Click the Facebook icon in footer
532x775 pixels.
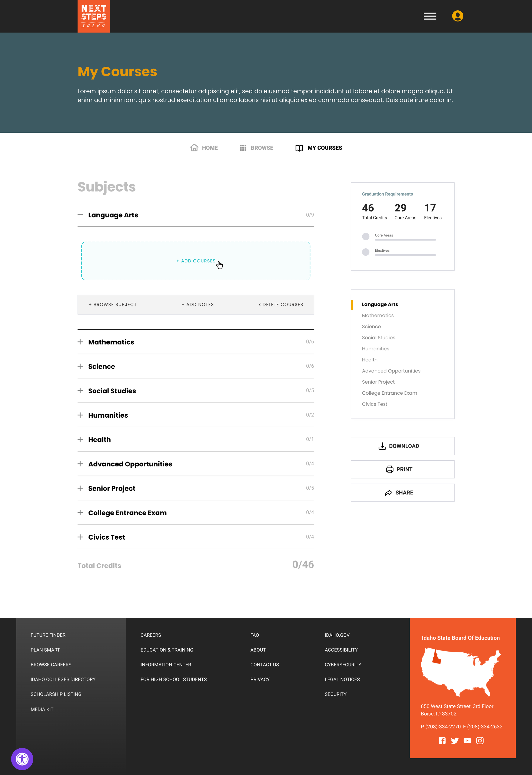442,741
